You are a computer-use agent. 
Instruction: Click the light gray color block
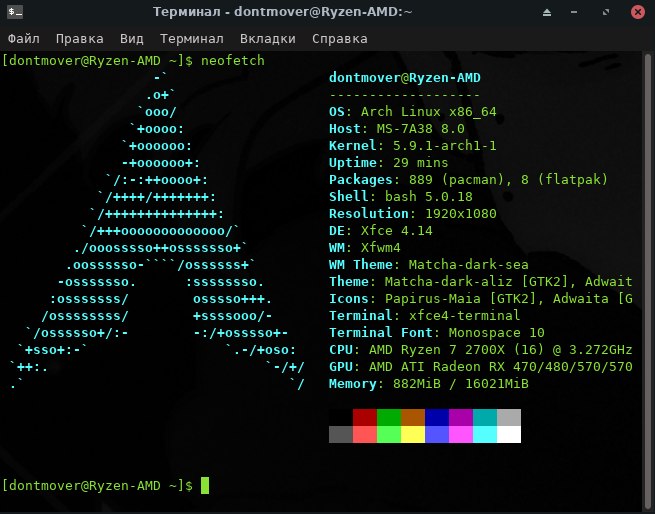(509, 417)
